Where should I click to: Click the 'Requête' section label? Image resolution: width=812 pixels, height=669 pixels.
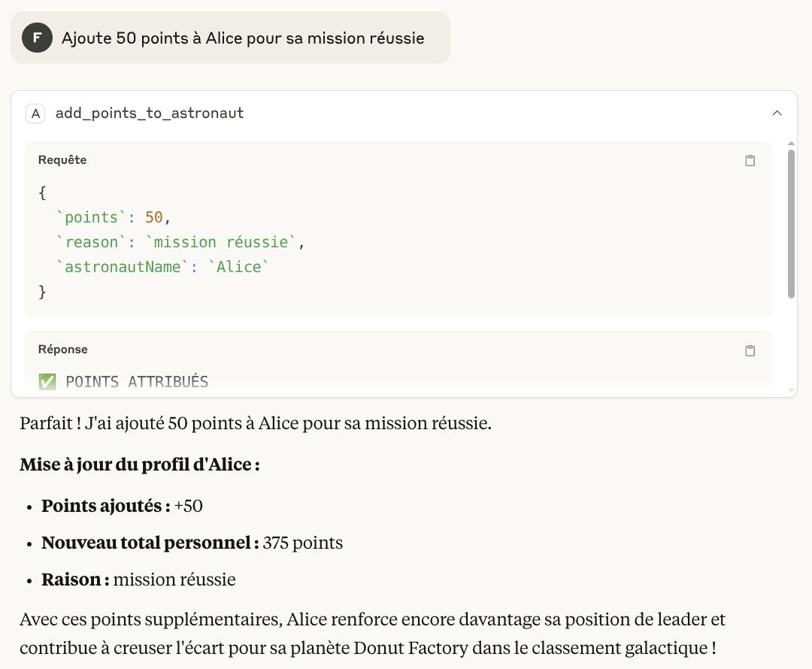click(x=62, y=160)
